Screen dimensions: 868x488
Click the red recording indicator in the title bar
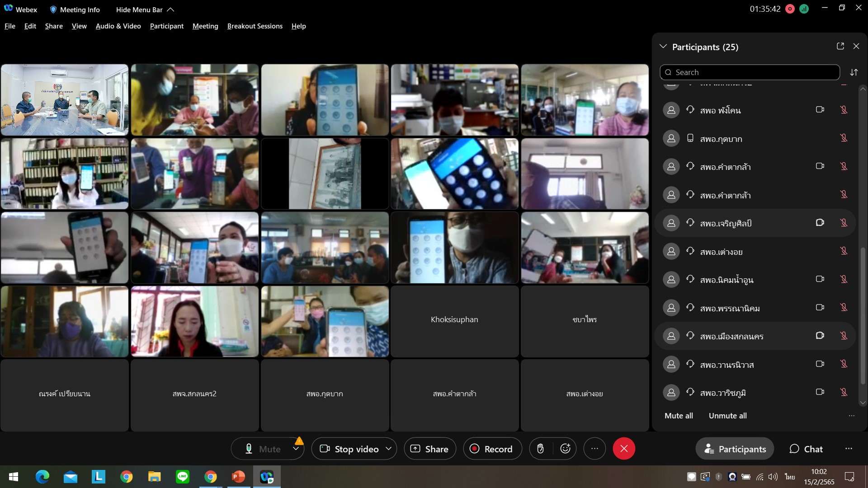point(790,9)
